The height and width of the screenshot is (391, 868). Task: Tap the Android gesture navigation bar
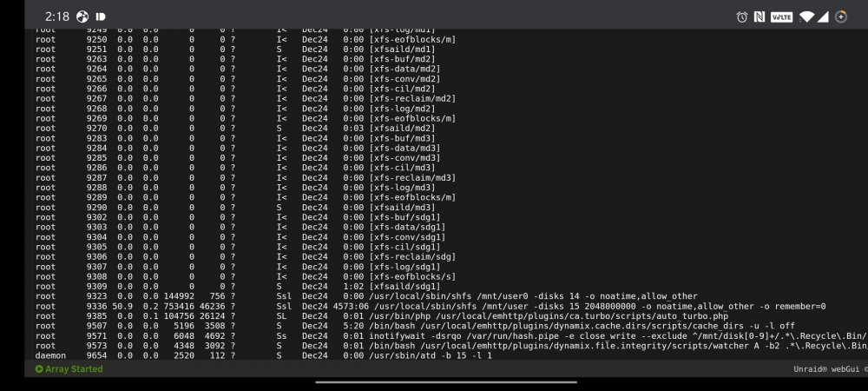446,381
